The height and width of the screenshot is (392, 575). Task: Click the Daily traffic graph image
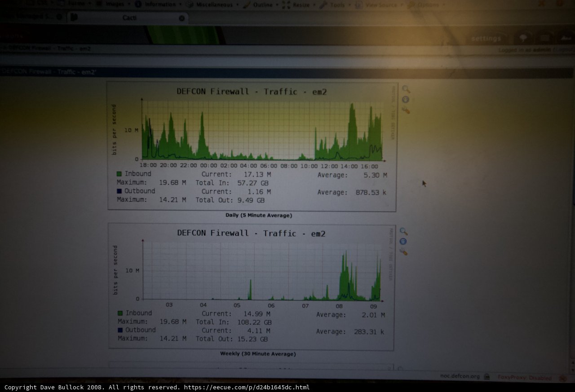tap(252, 146)
